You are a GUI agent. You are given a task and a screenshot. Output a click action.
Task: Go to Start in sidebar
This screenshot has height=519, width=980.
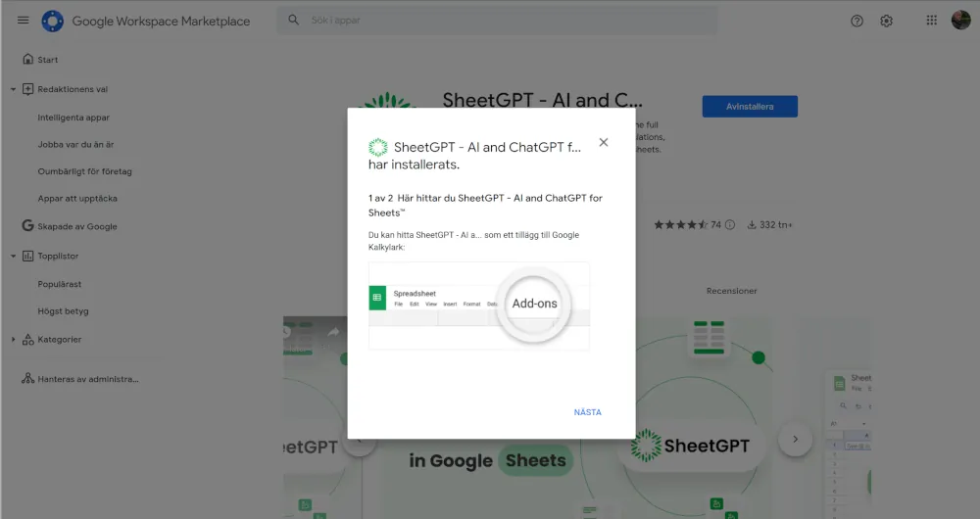(x=47, y=60)
